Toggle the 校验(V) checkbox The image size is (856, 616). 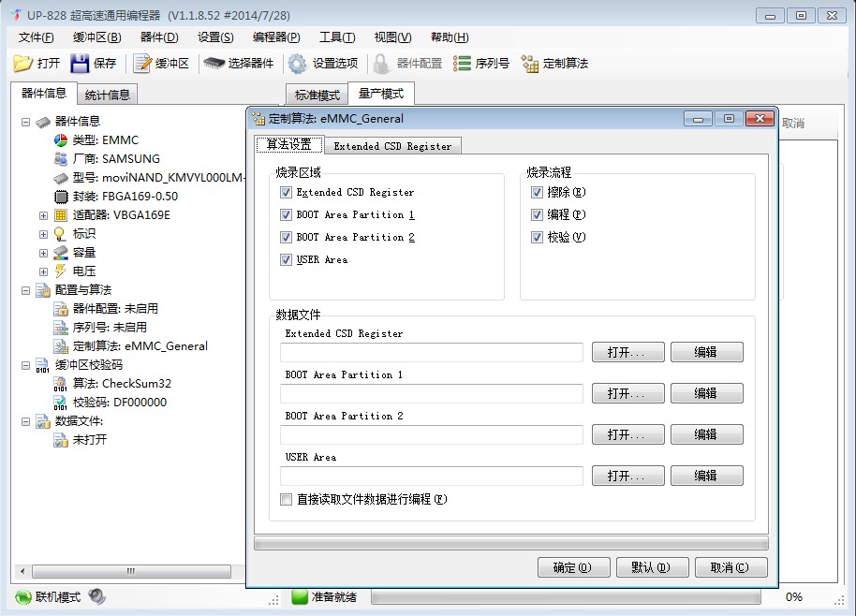pyautogui.click(x=537, y=237)
